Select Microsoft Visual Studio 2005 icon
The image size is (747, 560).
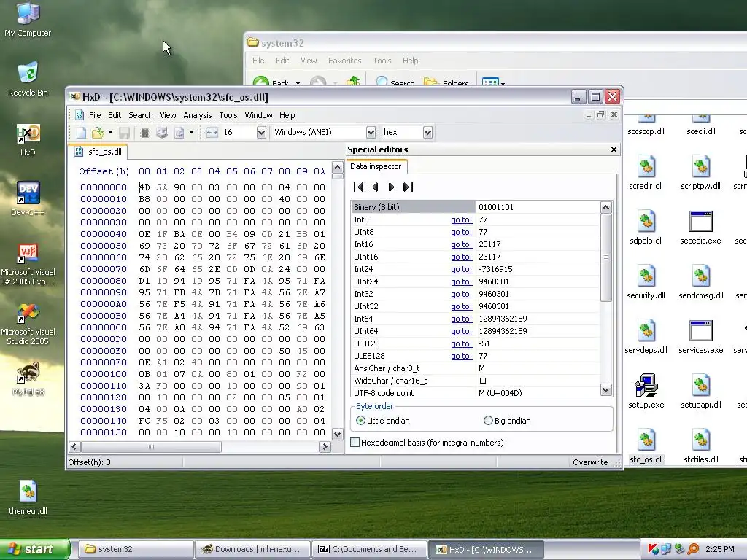pos(28,324)
